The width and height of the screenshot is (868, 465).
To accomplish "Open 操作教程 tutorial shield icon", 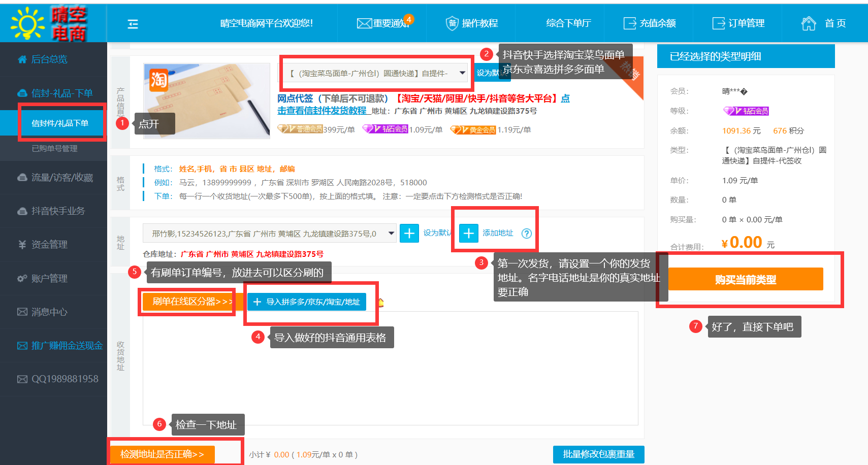I will [471, 23].
